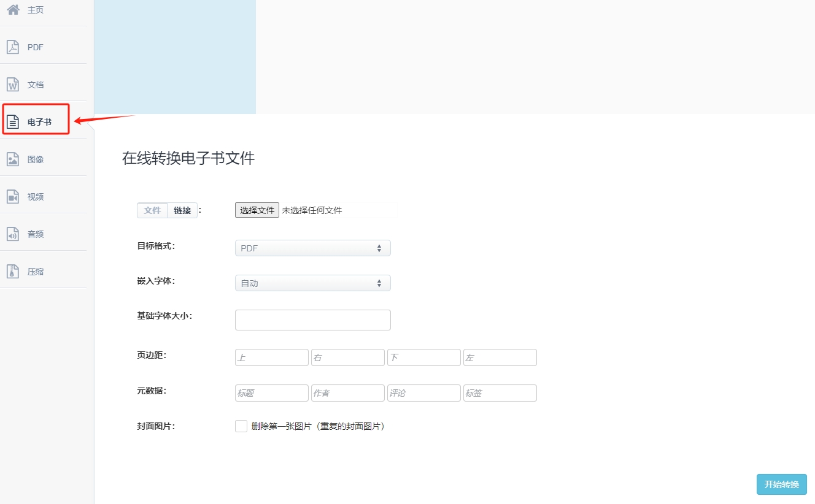Click the 开始转换 button
This screenshot has height=504, width=815.
pyautogui.click(x=782, y=484)
